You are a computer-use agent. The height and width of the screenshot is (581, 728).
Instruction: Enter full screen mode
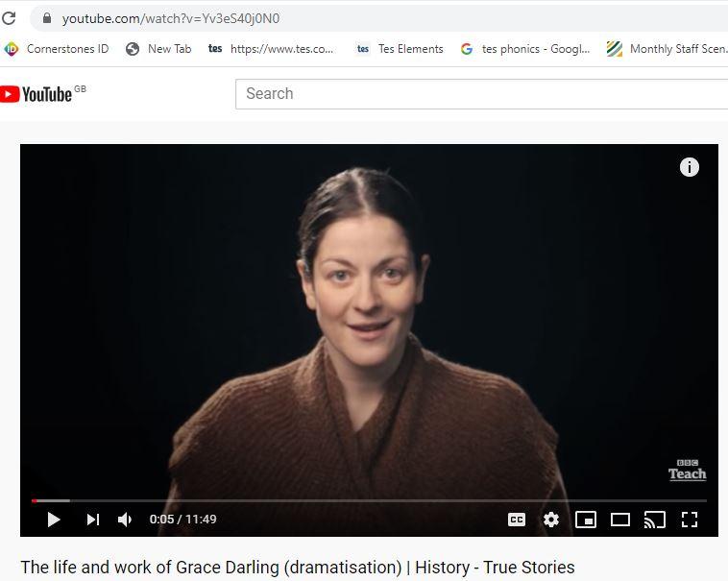689,520
